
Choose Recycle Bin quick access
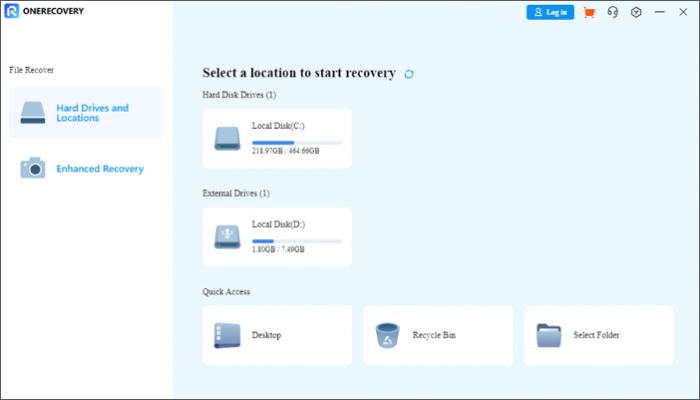(x=438, y=335)
